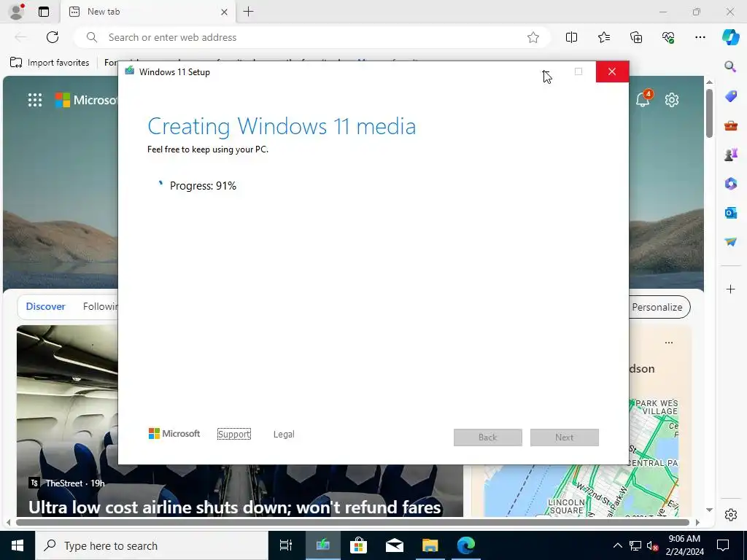Open the Microsoft apps grid launcher
The width and height of the screenshot is (747, 560).
tap(35, 100)
